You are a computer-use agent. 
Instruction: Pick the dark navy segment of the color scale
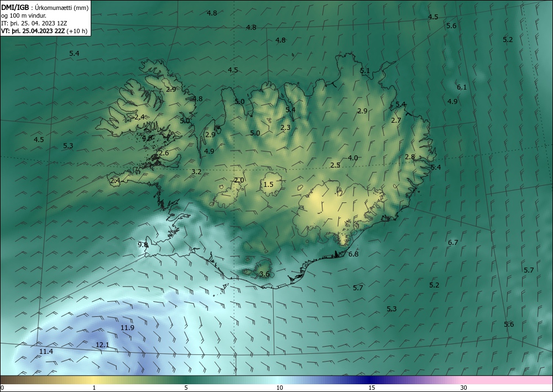pos(368,380)
